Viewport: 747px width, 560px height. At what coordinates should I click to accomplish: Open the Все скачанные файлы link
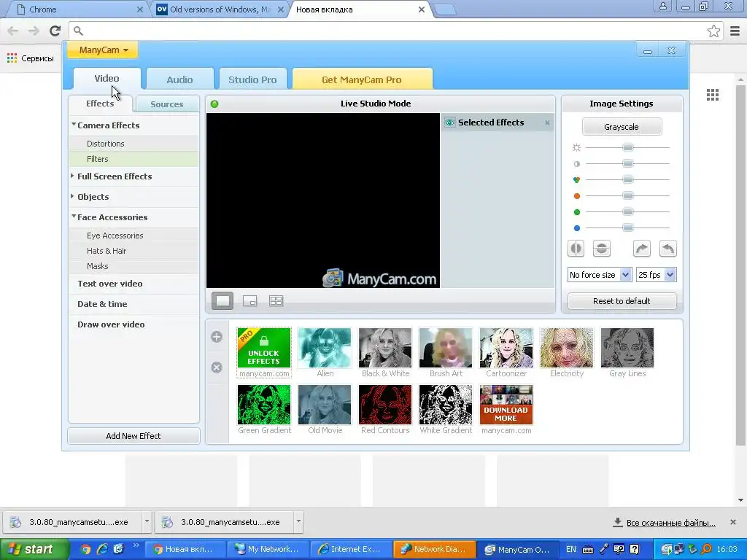(x=671, y=523)
